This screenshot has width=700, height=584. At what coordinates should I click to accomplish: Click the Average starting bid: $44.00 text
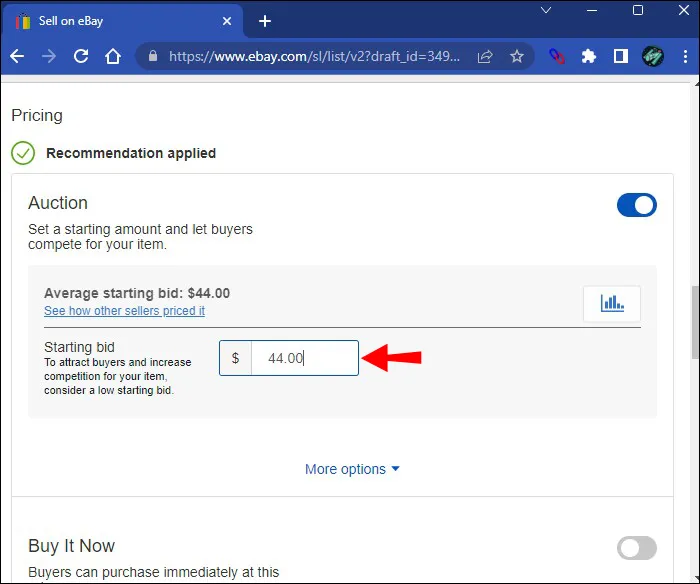[137, 293]
